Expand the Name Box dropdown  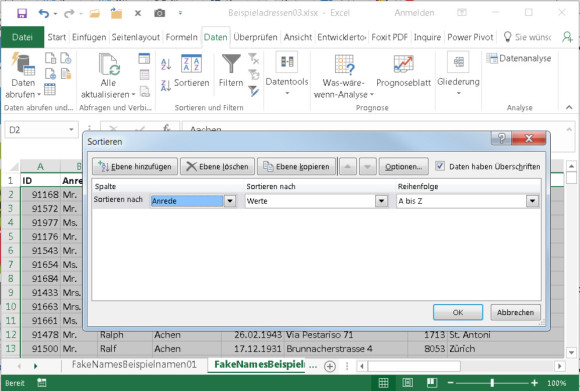71,130
